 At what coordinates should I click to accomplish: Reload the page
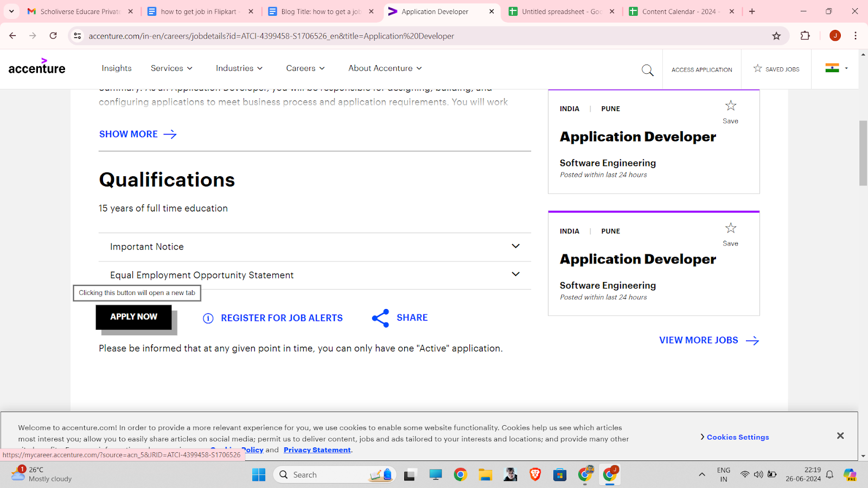(x=53, y=36)
